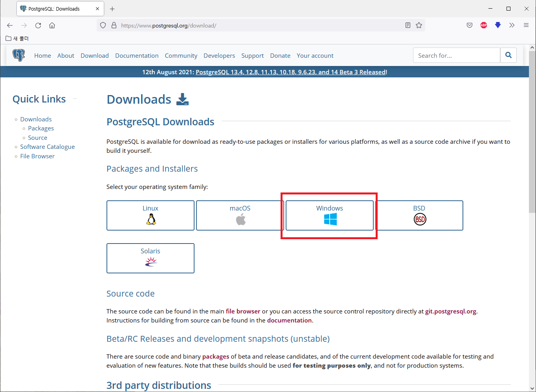Click the scrollbar down arrow
This screenshot has height=392, width=536.
click(532, 388)
